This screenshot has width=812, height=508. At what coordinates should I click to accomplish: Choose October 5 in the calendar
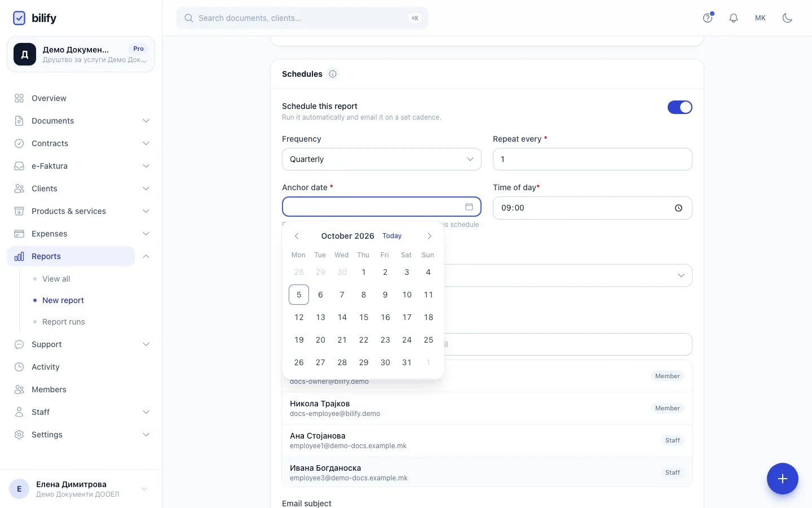click(x=299, y=295)
